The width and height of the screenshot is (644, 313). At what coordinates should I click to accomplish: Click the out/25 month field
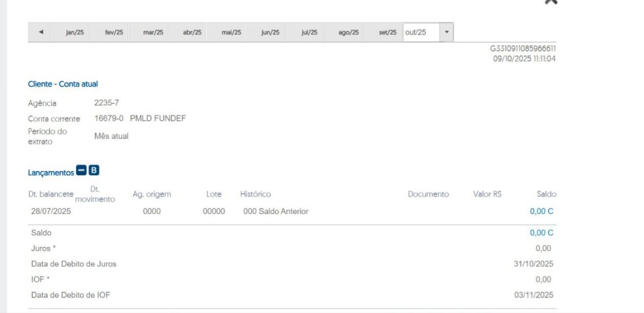tap(421, 33)
